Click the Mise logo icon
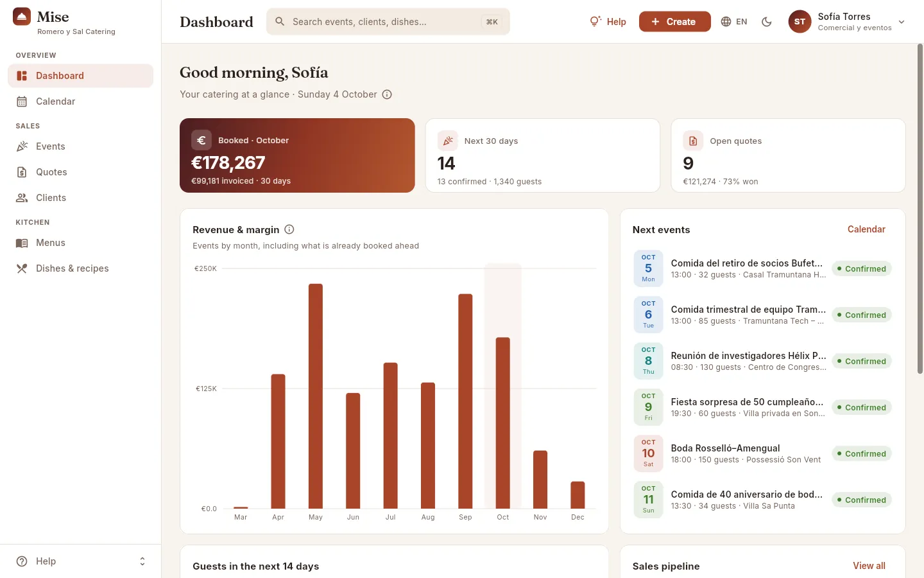Screen dimensions: 924x578 pos(22,17)
